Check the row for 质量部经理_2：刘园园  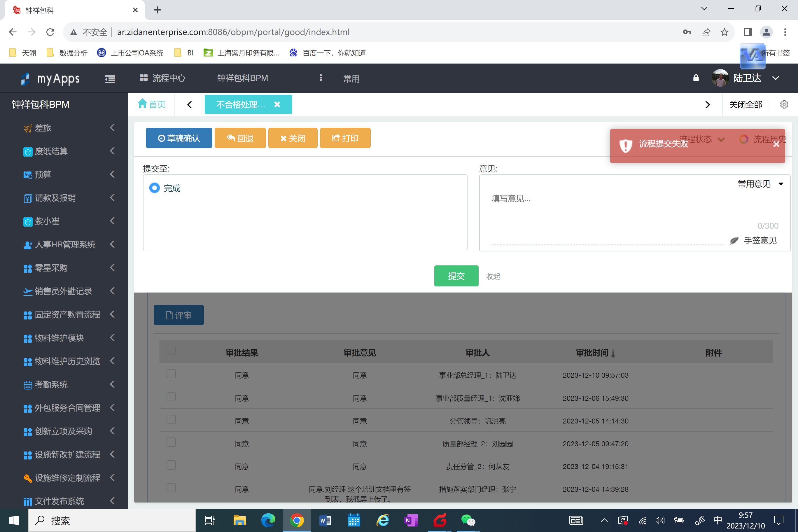(171, 442)
